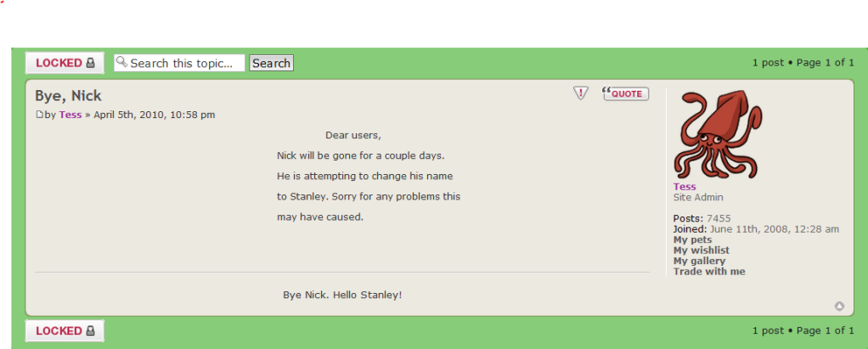
Task: Click the Tess author link in byline
Action: pos(70,115)
